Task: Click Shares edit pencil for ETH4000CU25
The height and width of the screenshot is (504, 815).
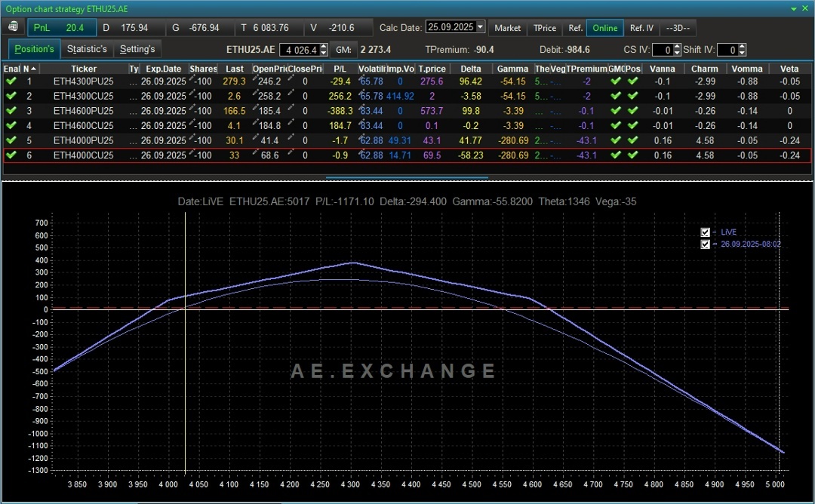Action: pyautogui.click(x=192, y=152)
